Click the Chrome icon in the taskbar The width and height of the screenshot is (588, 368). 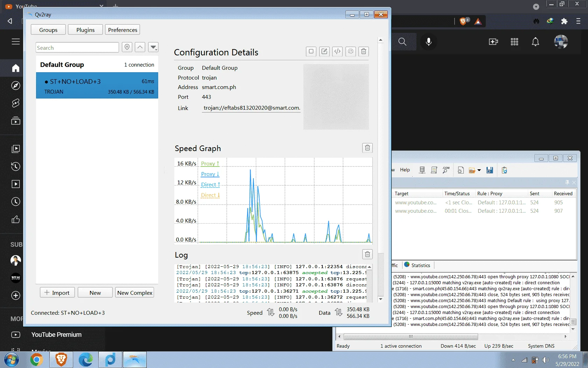click(36, 360)
